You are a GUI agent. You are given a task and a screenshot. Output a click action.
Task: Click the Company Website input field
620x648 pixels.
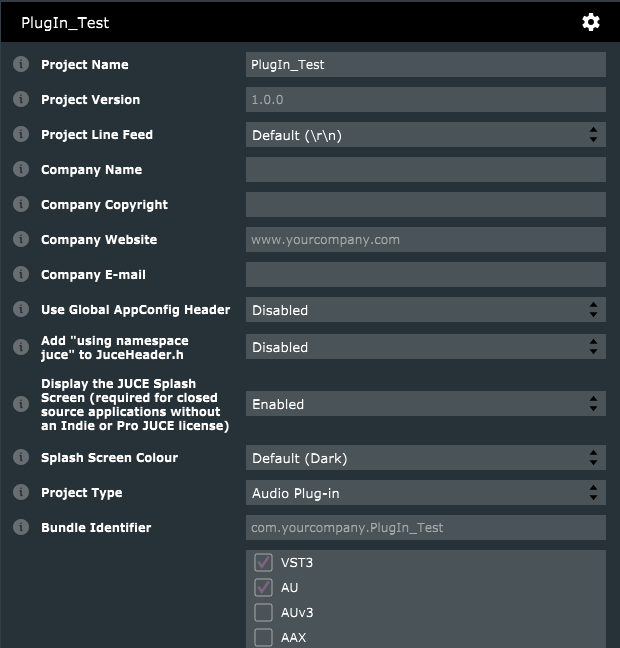[425, 240]
